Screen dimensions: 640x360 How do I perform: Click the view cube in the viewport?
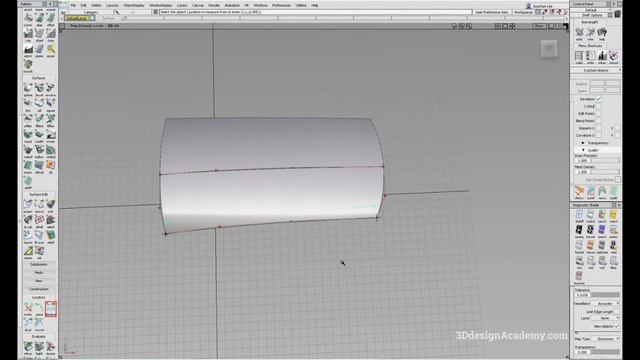pos(549,49)
